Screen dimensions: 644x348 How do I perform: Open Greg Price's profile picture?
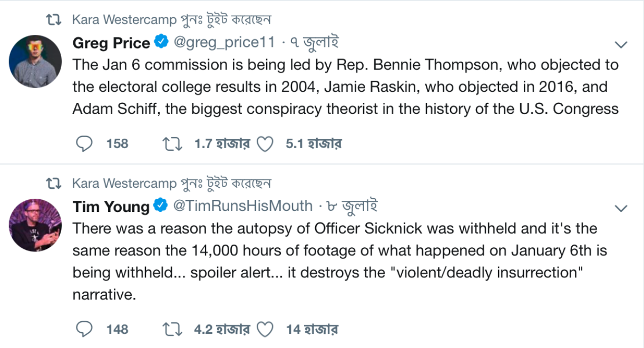(35, 61)
